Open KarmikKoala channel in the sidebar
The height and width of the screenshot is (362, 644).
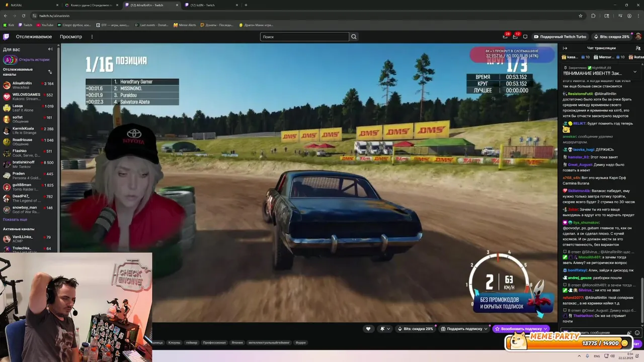coord(29,131)
